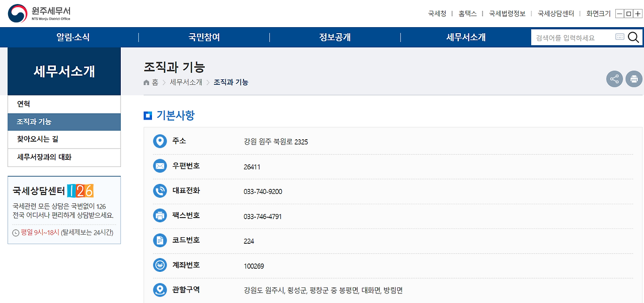
Task: Click the fax icon beside 팩스번호
Action: pos(160,216)
